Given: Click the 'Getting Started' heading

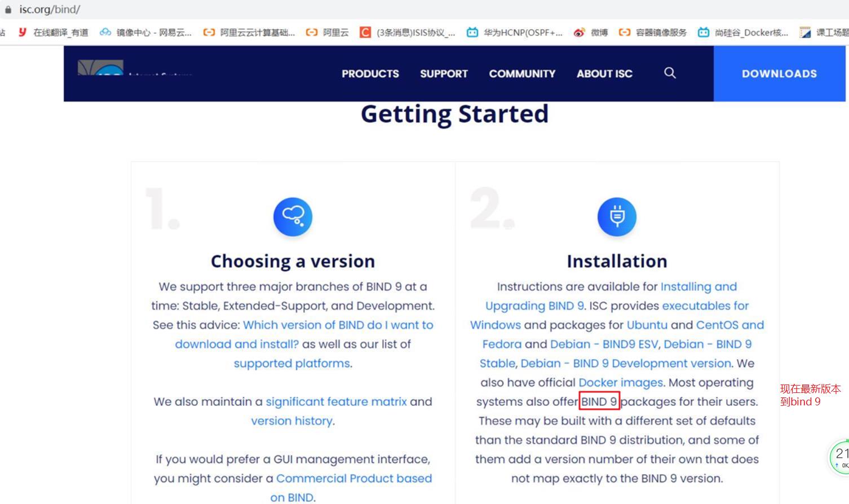Looking at the screenshot, I should point(454,114).
